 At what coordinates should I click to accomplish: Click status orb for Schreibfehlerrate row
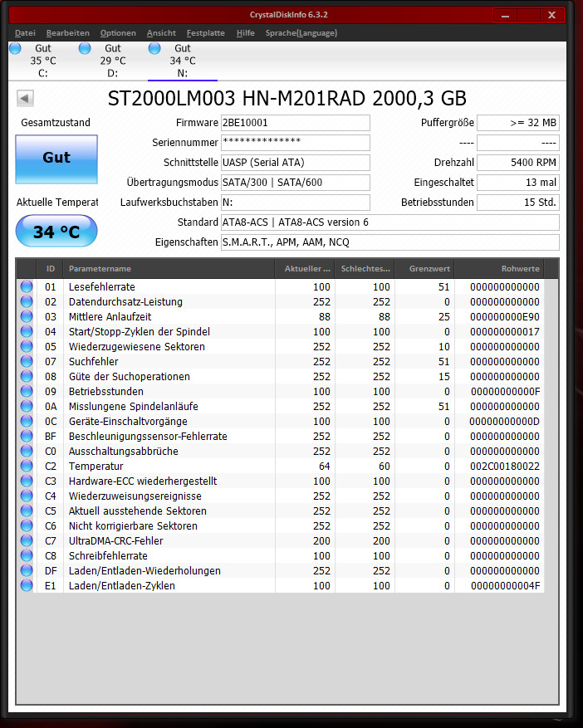pos(27,555)
